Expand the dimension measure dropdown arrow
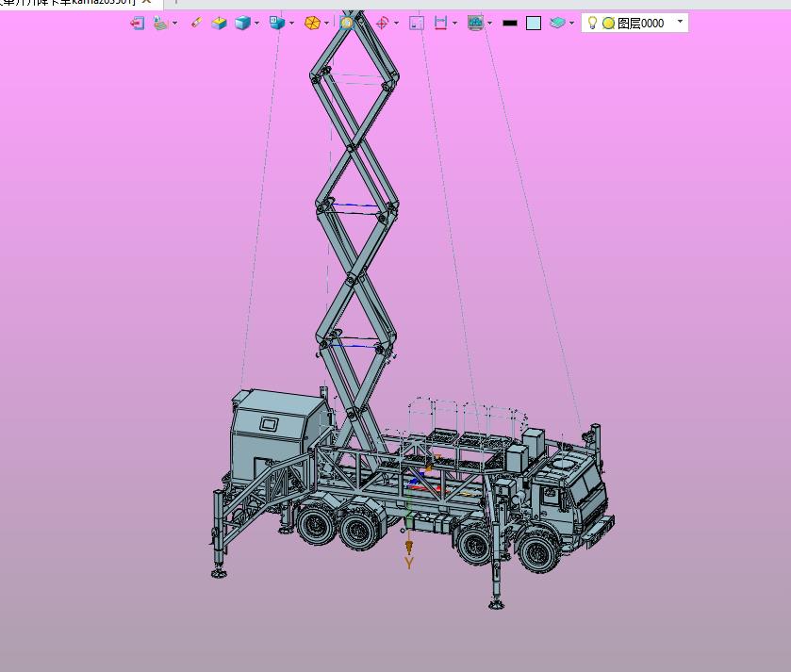The height and width of the screenshot is (672, 791). [454, 24]
